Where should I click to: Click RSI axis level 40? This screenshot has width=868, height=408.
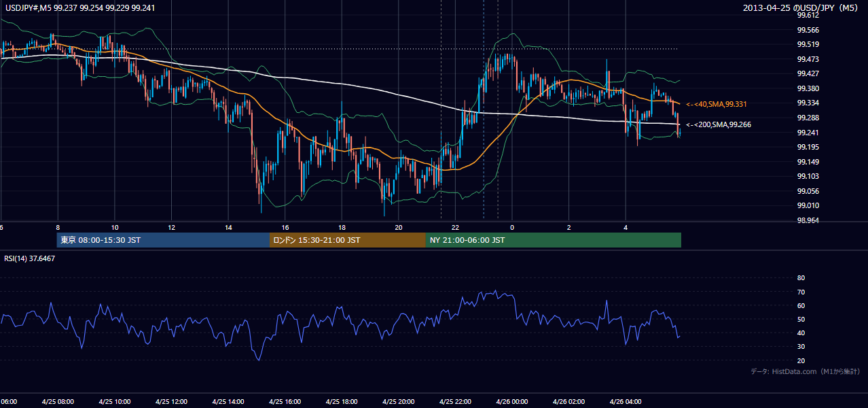coord(801,333)
